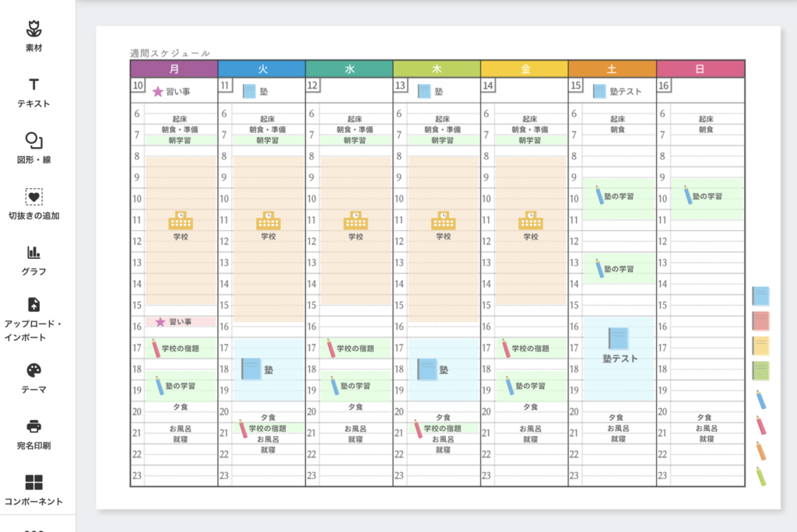Select the pencil icon in Sunday's 塾の学習

(x=688, y=195)
